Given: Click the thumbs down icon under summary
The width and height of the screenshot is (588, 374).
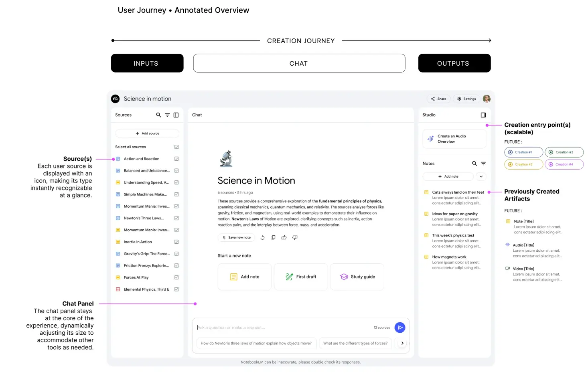Looking at the screenshot, I should [295, 238].
